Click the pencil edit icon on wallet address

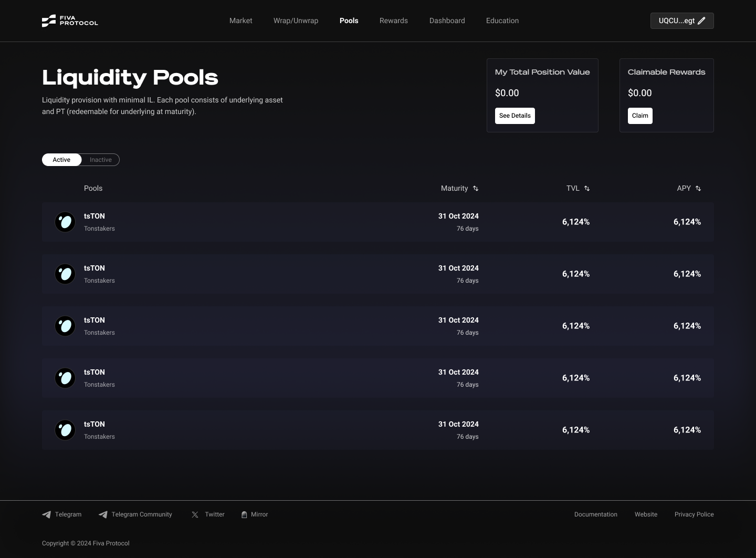tap(702, 20)
